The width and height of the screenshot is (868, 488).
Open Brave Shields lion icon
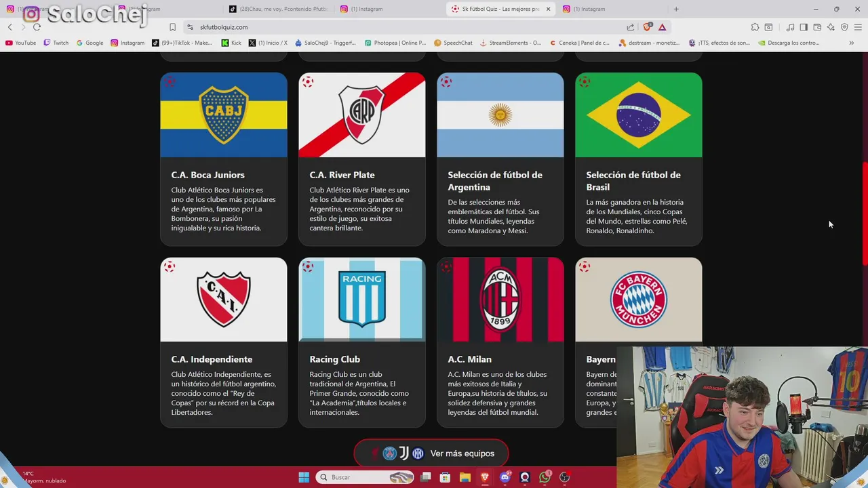click(647, 27)
